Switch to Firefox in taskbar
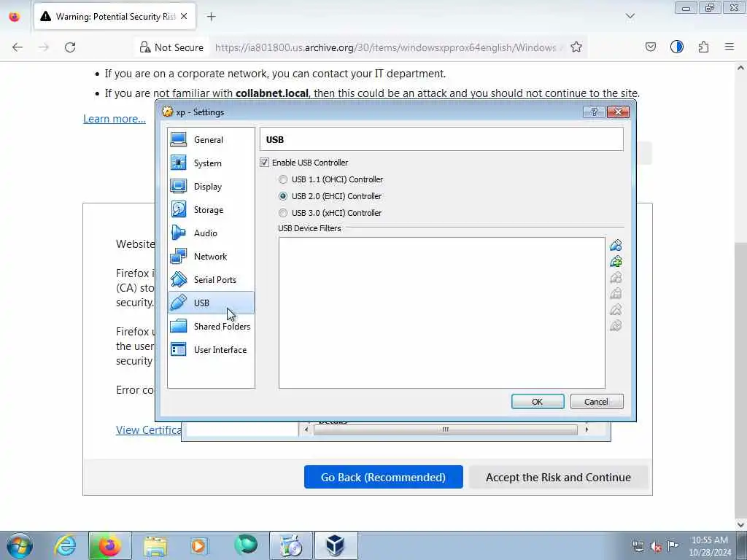 (109, 545)
